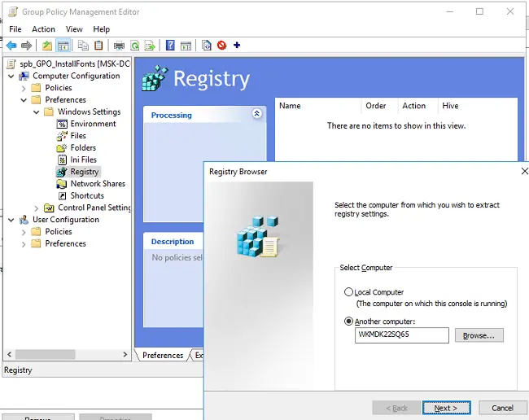Click the blue plus Add new item icon

click(x=237, y=45)
